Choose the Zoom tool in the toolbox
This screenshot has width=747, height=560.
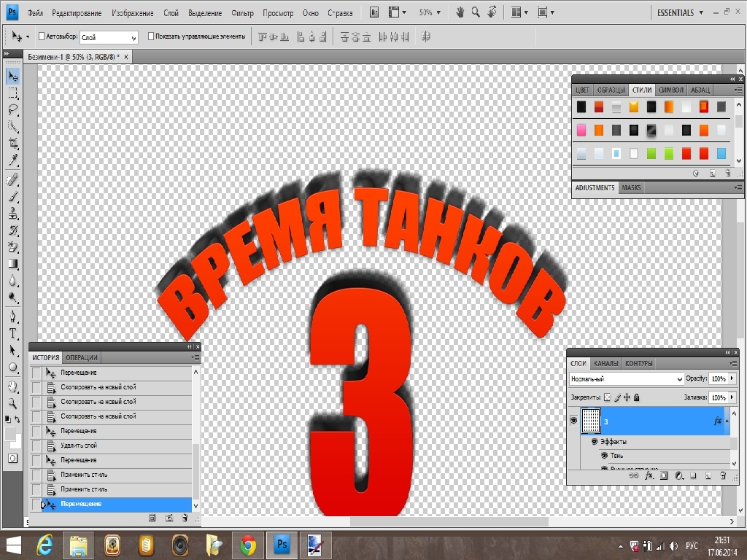tap(13, 402)
